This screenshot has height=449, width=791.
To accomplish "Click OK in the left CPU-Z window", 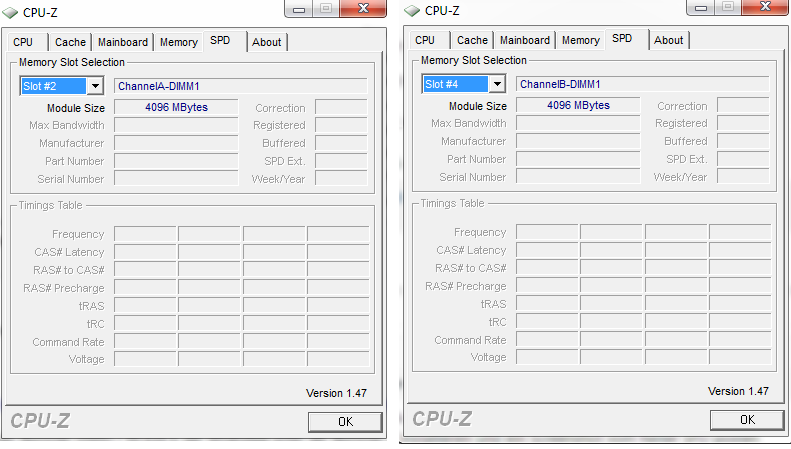I will pyautogui.click(x=345, y=422).
